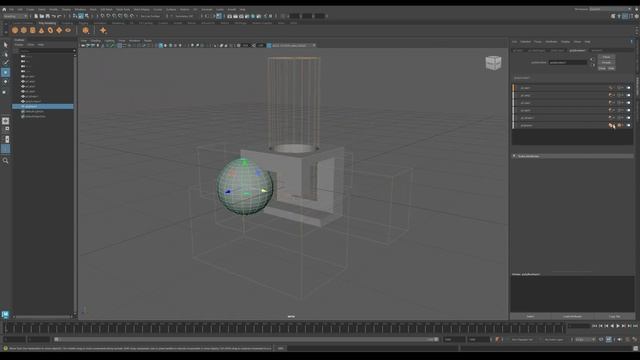Toggle the bottom boolean input row switch

[x=629, y=125]
